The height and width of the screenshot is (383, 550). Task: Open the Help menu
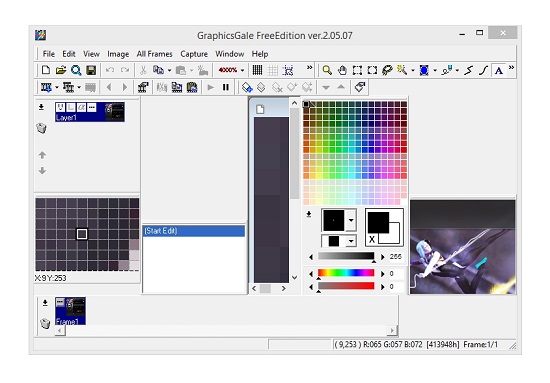(260, 54)
